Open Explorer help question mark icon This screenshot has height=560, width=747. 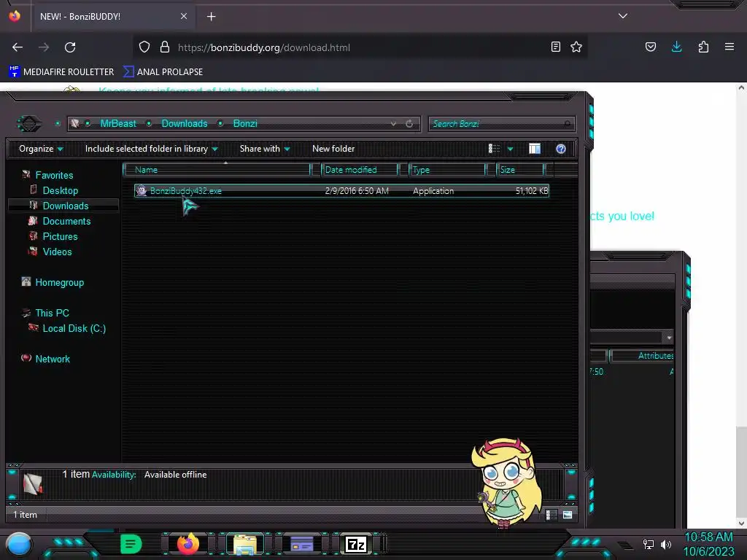coord(561,149)
